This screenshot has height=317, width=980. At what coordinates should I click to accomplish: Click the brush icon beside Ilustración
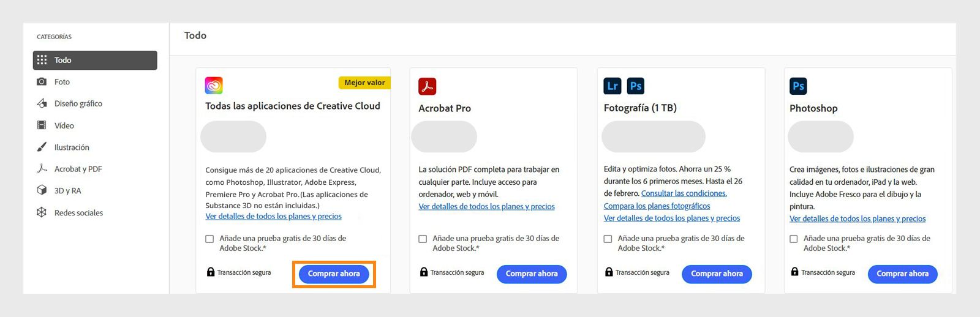42,147
